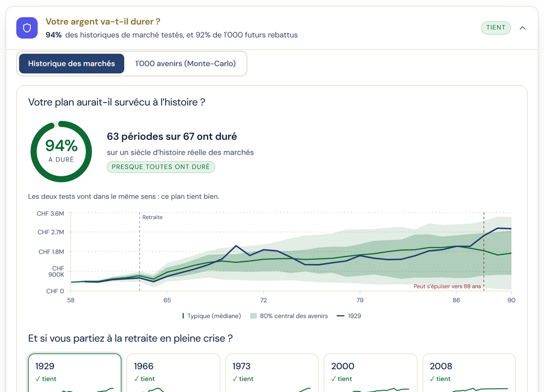Viewport: 544px width, 392px height.
Task: Click 'Votre plan aurait-il survécu à l'histoire ?'
Action: [x=117, y=103]
